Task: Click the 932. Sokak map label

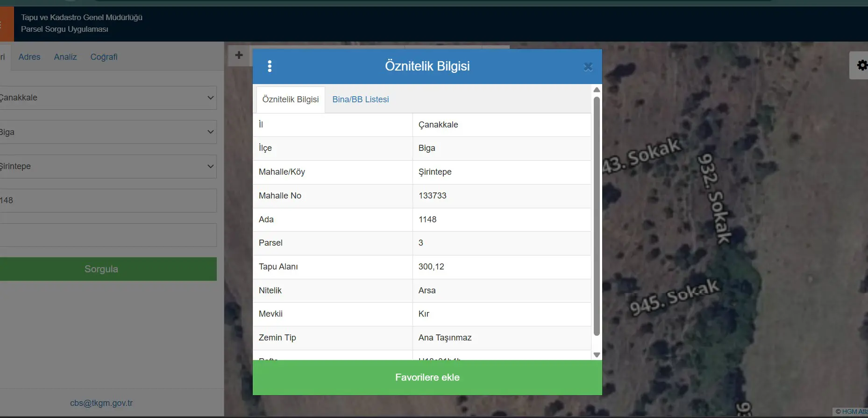Action: pos(714,198)
